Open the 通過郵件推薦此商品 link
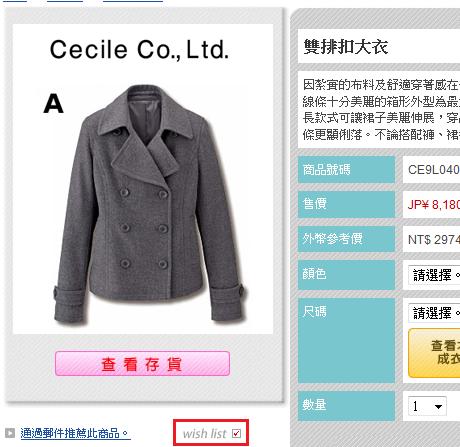This screenshot has height=447, width=460. (75, 433)
